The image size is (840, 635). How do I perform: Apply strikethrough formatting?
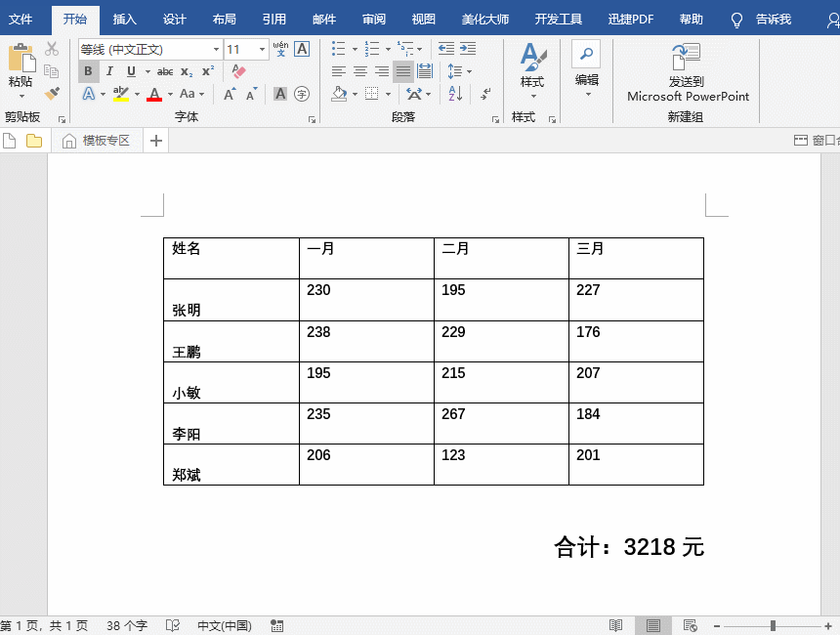coord(167,70)
